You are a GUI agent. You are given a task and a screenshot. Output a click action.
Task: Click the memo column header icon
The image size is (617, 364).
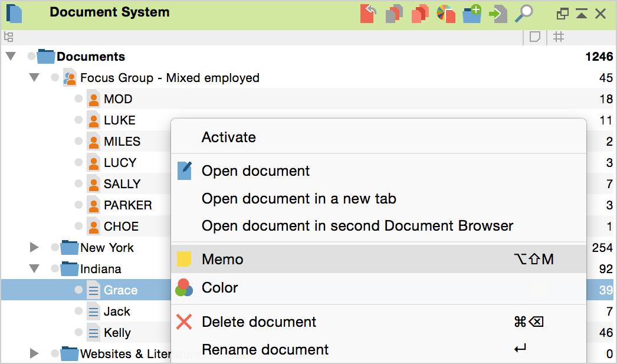(x=535, y=37)
